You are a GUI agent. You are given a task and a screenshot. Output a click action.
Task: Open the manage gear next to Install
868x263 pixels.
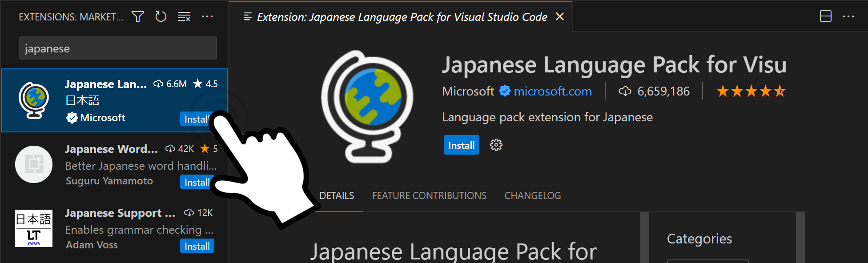tap(496, 145)
